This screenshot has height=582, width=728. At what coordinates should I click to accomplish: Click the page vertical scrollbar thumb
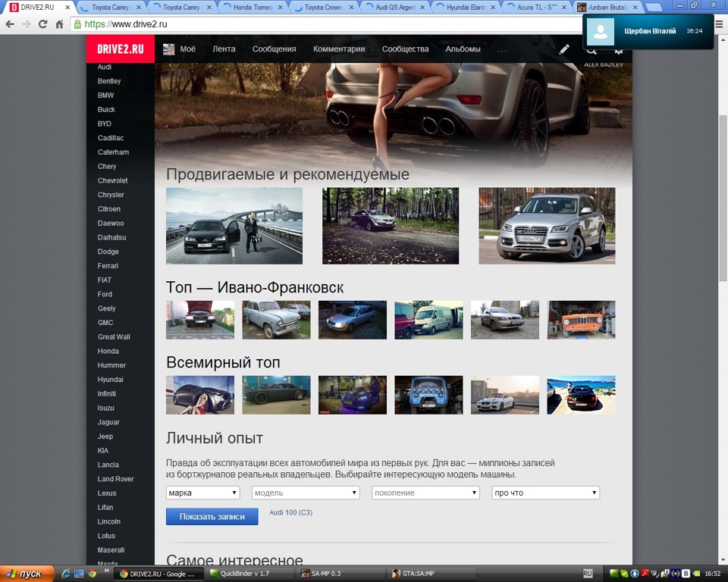click(723, 198)
